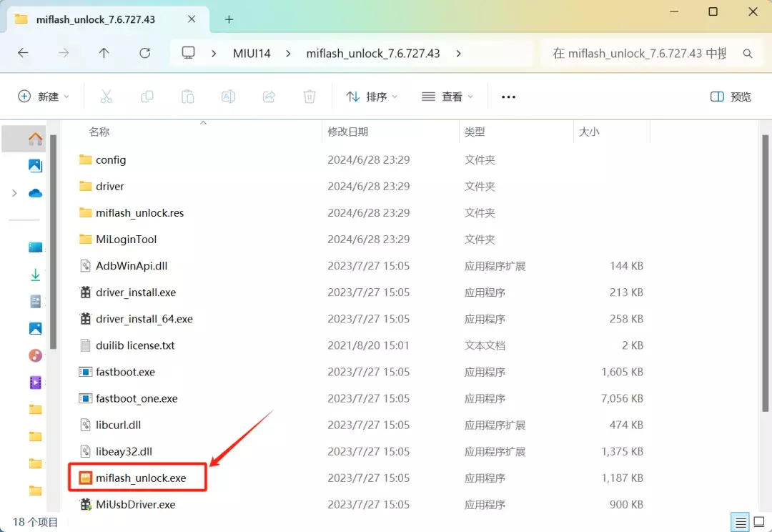Select the miflash_unlock_7.6.727.43 tab
The image size is (772, 532).
tap(108, 19)
